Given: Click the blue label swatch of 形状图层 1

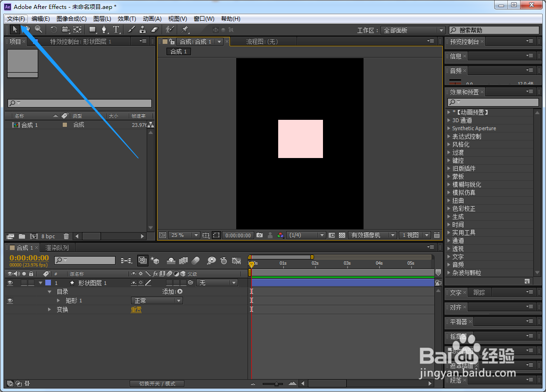Looking at the screenshot, I should coord(48,283).
